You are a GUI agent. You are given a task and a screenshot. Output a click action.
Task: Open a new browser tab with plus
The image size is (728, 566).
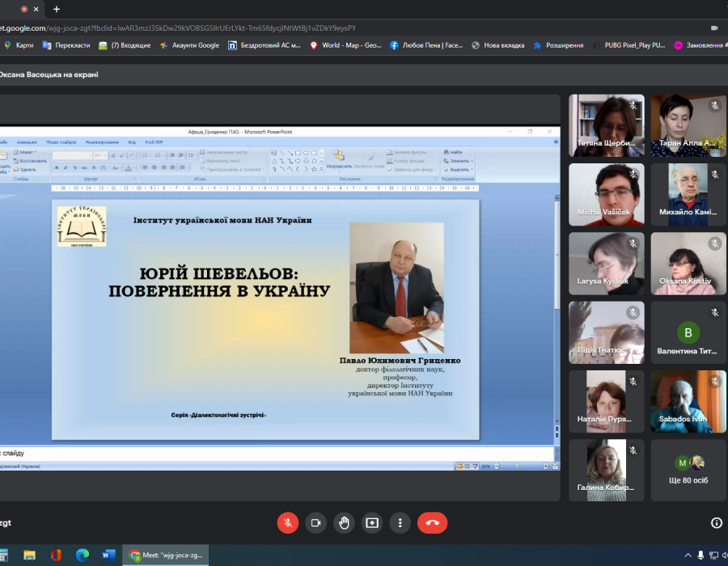coord(57,9)
